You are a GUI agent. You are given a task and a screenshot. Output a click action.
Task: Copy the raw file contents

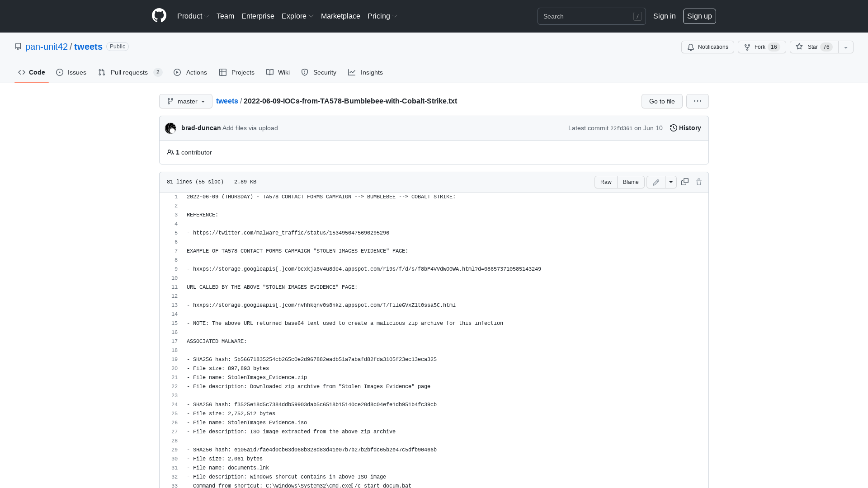(684, 182)
